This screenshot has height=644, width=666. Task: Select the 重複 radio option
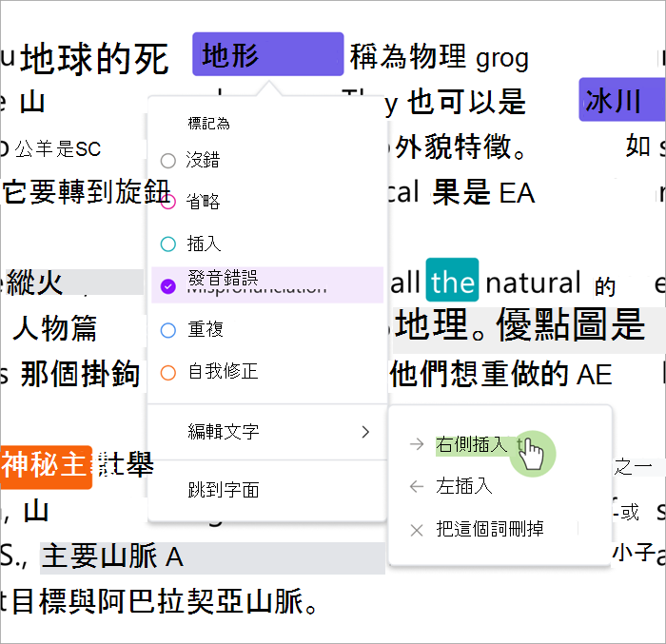pos(168,330)
